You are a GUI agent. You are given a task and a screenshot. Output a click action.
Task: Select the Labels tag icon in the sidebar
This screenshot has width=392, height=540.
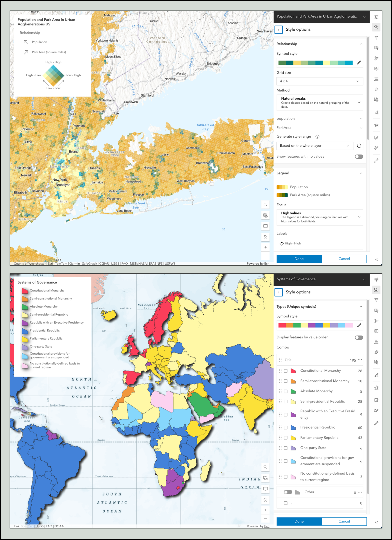[x=377, y=89]
